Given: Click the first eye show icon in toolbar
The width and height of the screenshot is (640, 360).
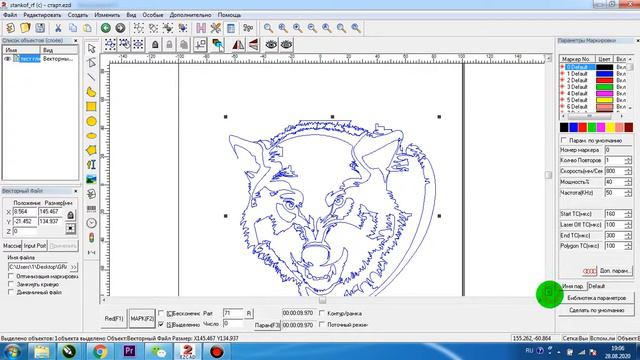Looking at the screenshot, I should [271, 44].
